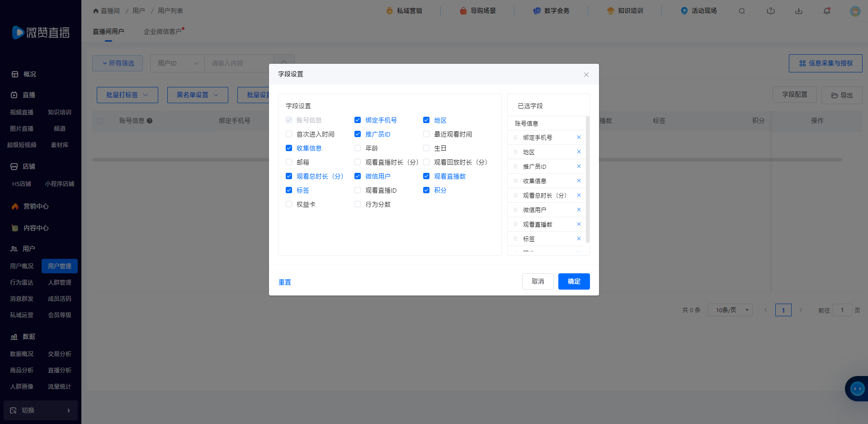Uncheck the 积分 field checkbox
This screenshot has width=868, height=424.
[x=426, y=190]
